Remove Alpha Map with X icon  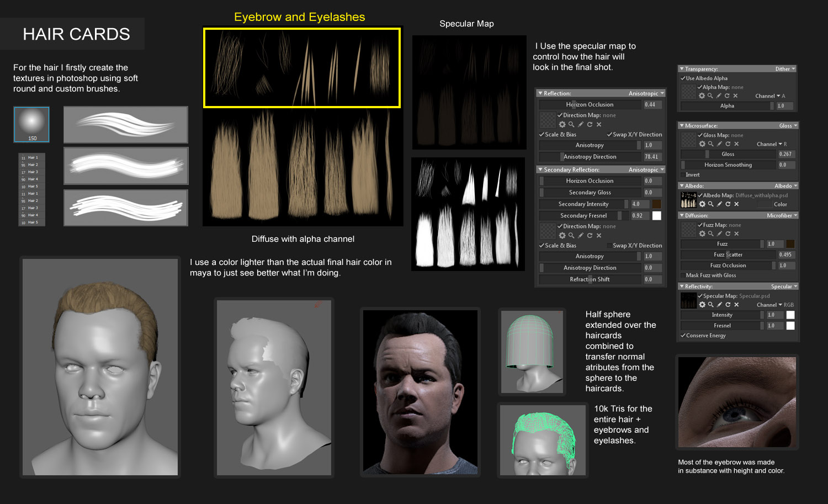click(x=735, y=96)
